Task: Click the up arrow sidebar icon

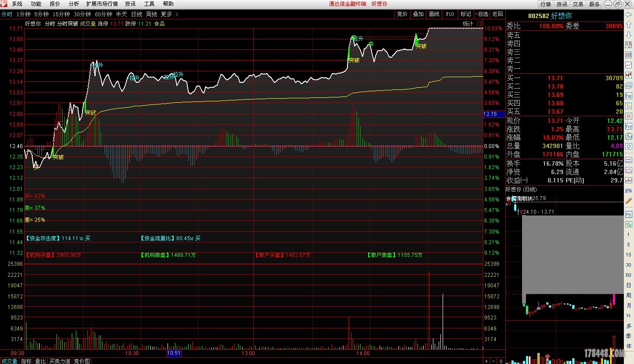Action: click(x=629, y=25)
